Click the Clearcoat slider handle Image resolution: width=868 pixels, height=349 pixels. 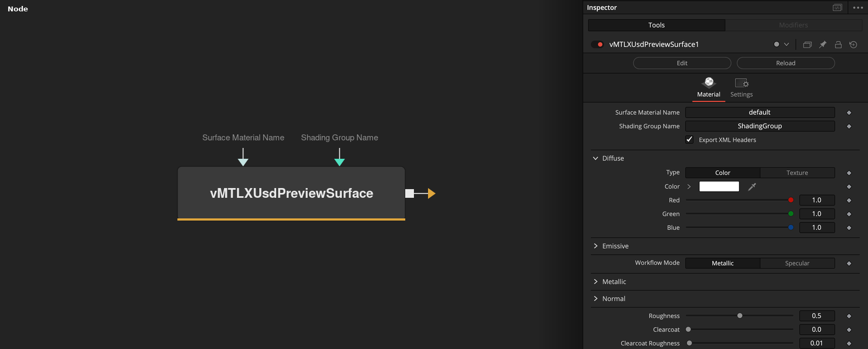[688, 329]
